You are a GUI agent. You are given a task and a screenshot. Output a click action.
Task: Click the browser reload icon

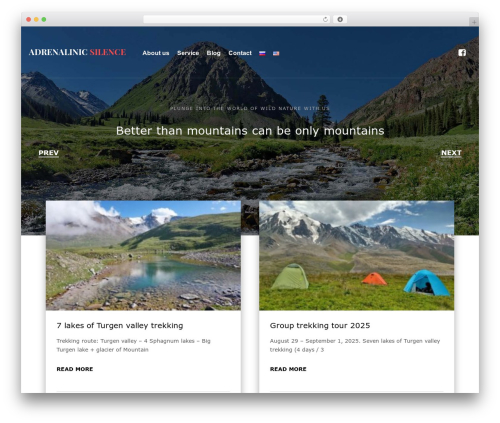click(325, 19)
